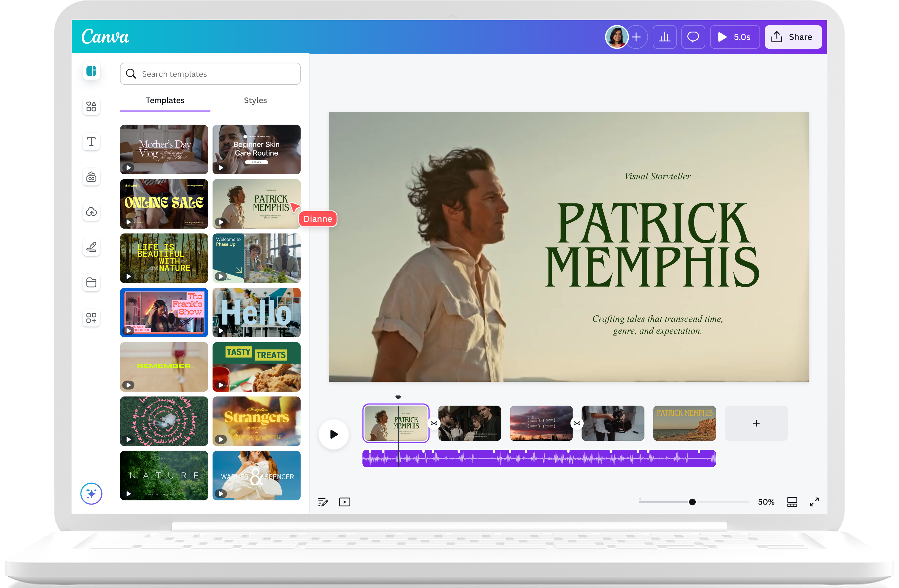The image size is (899, 588).
Task: Open the Projects folder icon
Action: pos(92,283)
